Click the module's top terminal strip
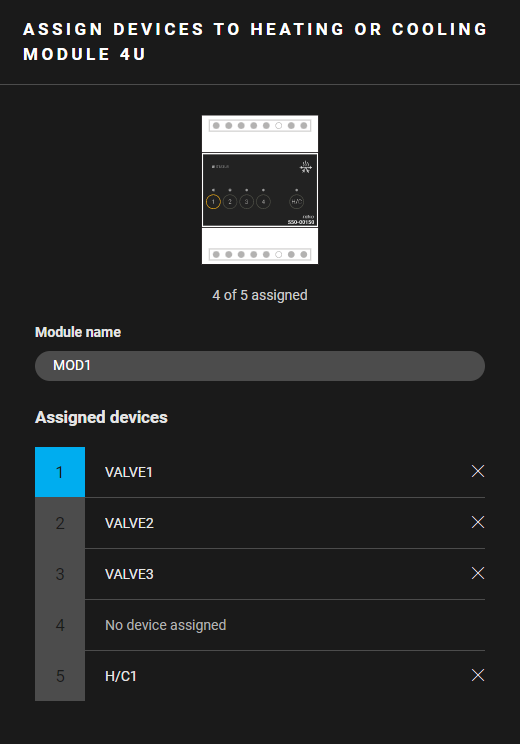 coord(260,126)
